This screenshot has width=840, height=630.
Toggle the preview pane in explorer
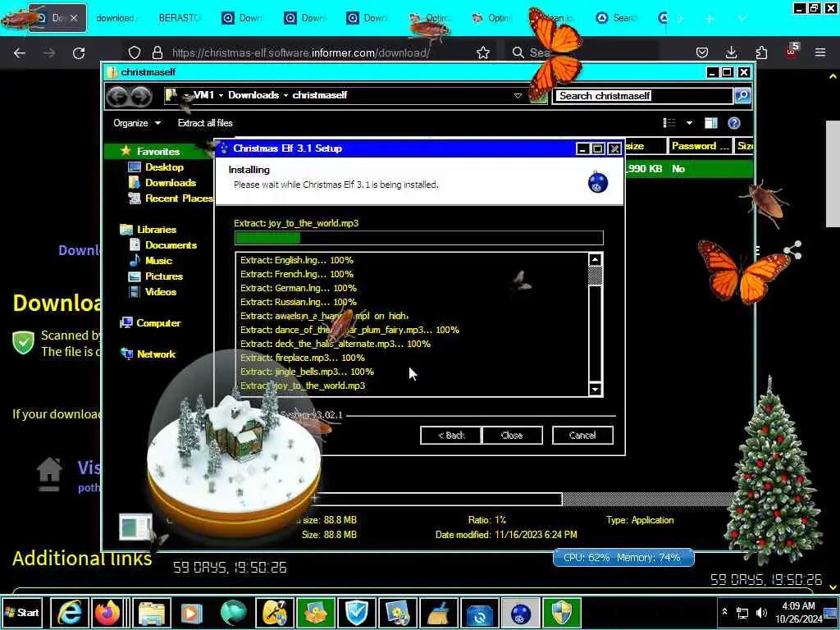pos(711,123)
